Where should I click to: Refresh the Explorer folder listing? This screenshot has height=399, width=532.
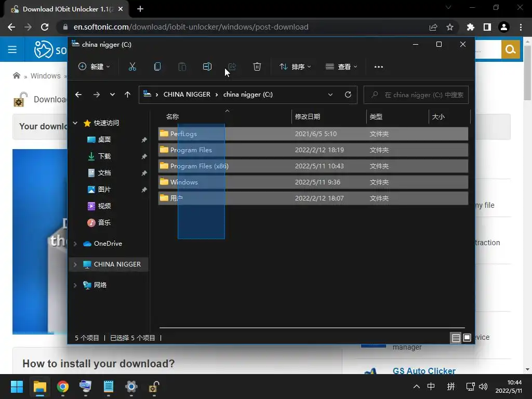(348, 95)
